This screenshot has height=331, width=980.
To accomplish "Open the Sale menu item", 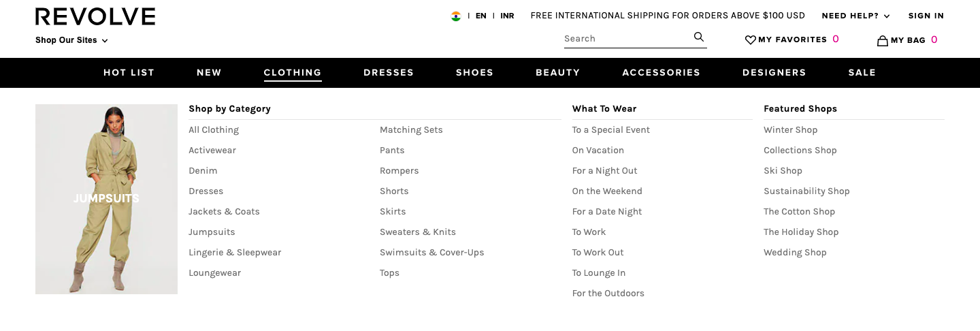I will tap(862, 72).
